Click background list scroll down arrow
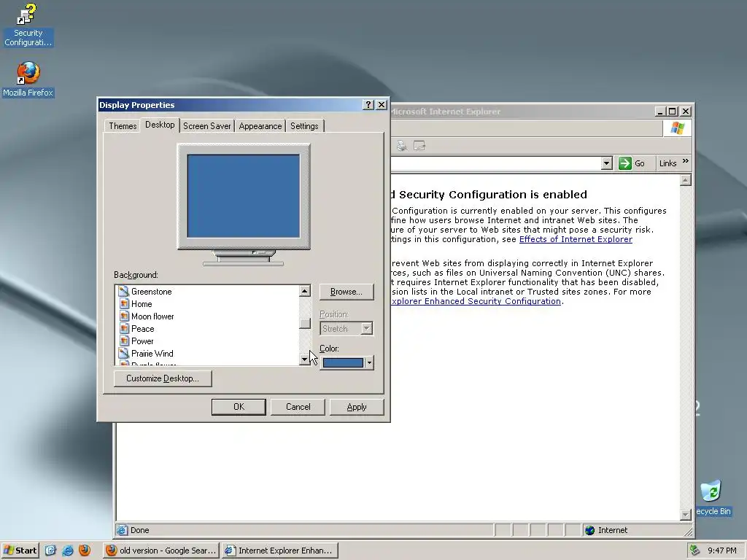Screen dimensions: 747x560 tap(305, 359)
